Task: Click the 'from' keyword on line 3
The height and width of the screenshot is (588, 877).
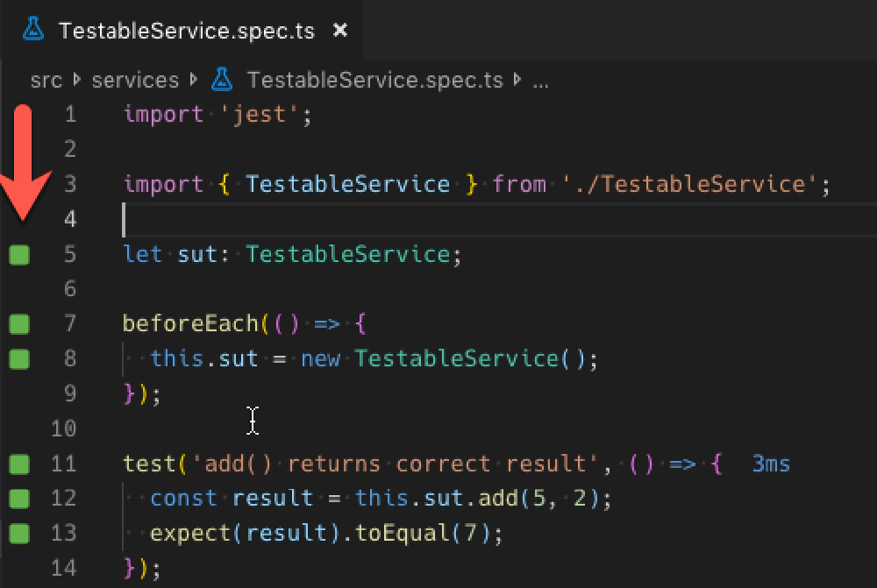Action: 519,184
